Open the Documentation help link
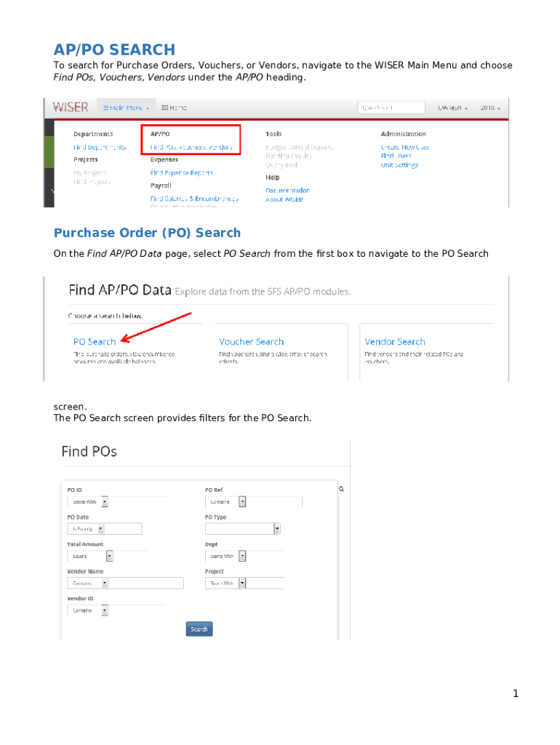 pyautogui.click(x=287, y=191)
